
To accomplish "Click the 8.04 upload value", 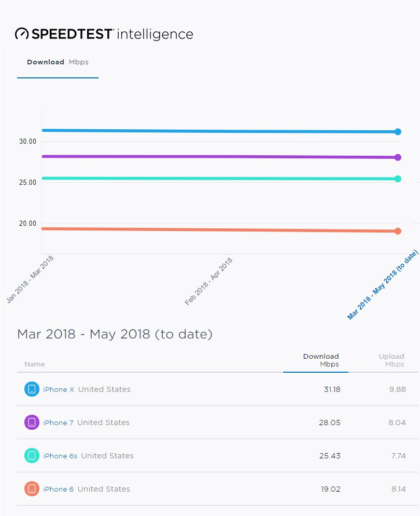I will click(397, 423).
